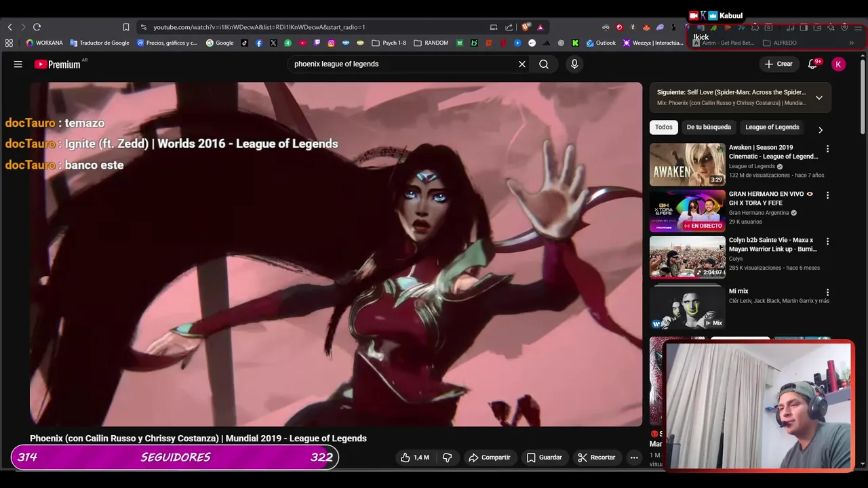Bookmark this page with the bookmark icon

click(125, 27)
